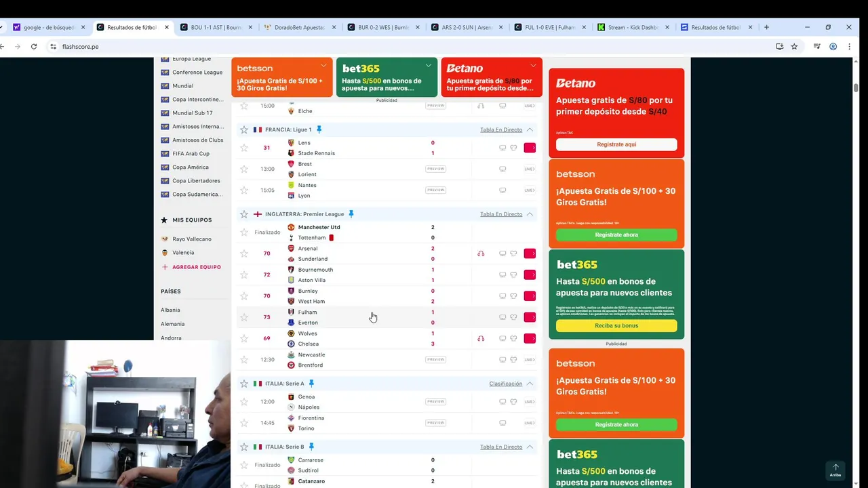Click Manchester Utd team name
Image resolution: width=868 pixels, height=488 pixels.
pos(319,227)
